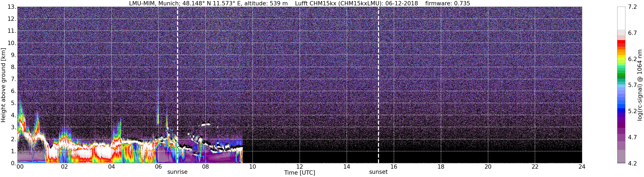Click the '5.' height axis tick label
Viewport: 644px width, 177px height.
13,103
